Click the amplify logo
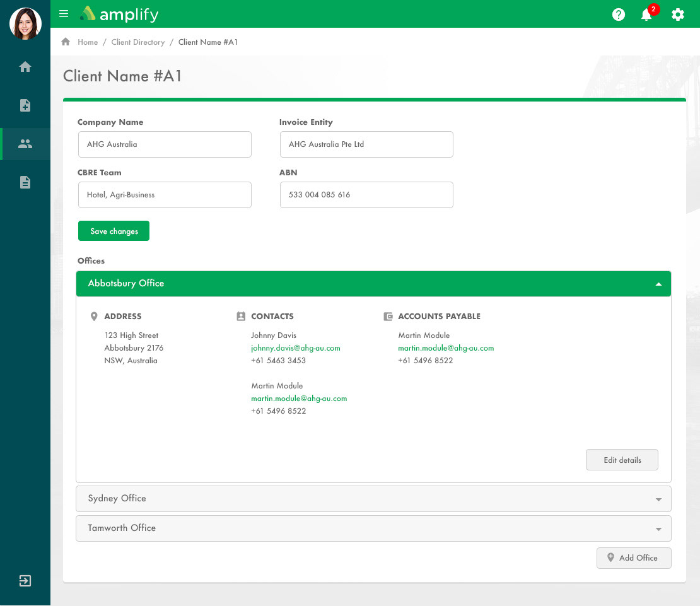Image resolution: width=700 pixels, height=606 pixels. [x=119, y=15]
